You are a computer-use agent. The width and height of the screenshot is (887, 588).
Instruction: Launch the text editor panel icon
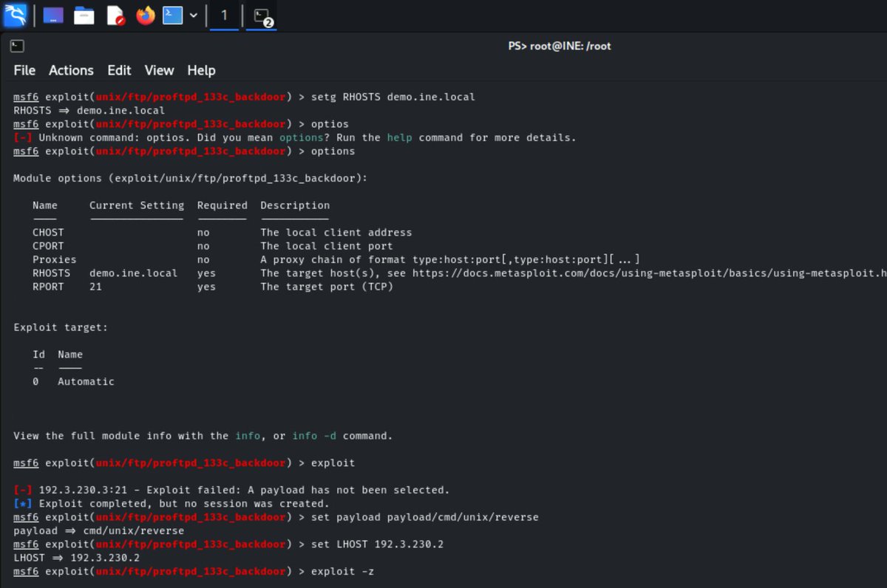point(115,16)
